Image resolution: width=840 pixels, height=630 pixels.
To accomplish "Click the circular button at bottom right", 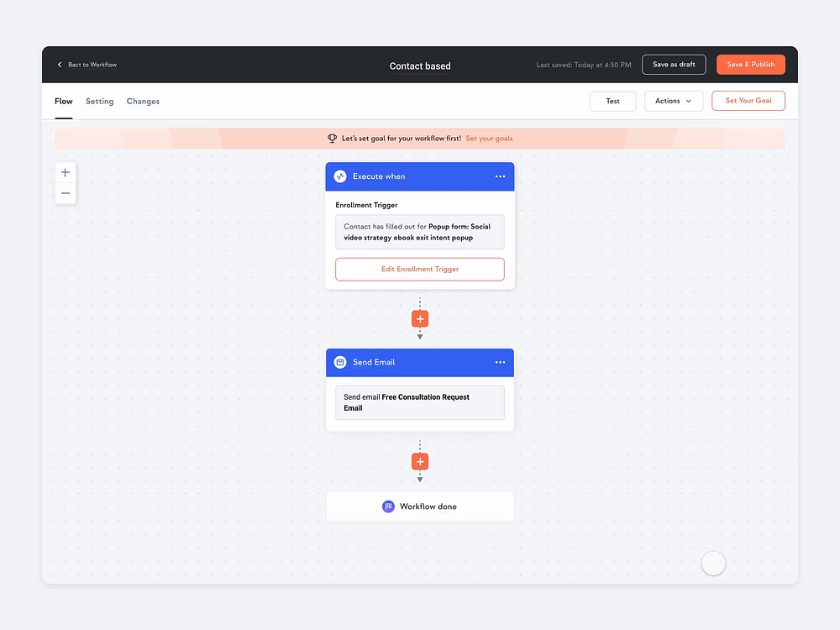I will pyautogui.click(x=713, y=563).
